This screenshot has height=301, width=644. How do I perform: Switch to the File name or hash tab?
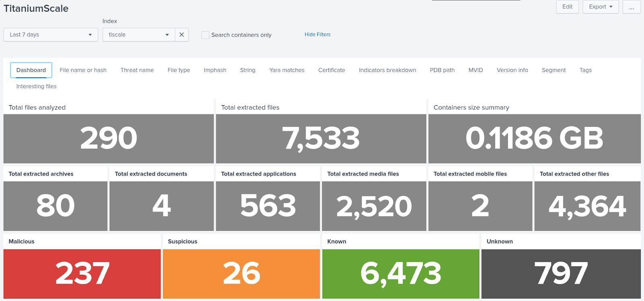[83, 70]
